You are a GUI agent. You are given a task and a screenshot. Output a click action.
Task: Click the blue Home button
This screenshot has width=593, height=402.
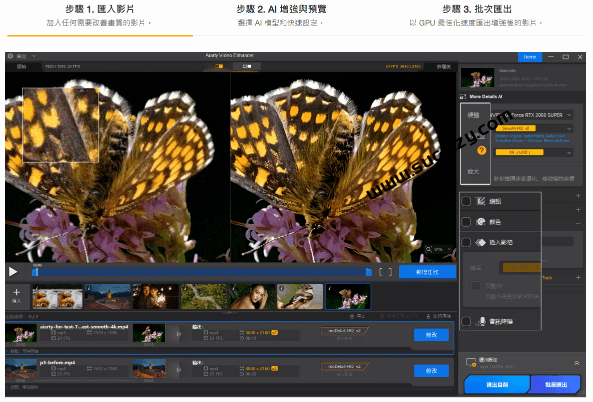point(529,57)
